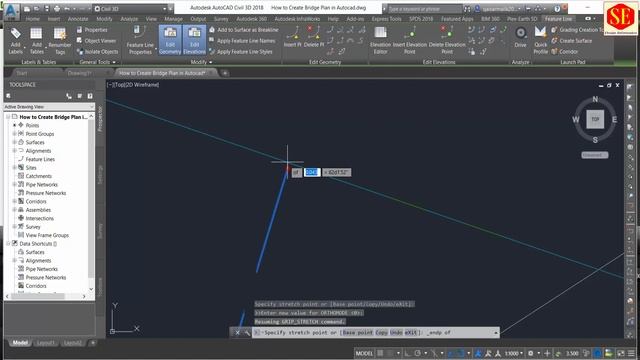Toggle the Edit Elevations panel button
This screenshot has height=360, width=640.
click(x=194, y=40)
